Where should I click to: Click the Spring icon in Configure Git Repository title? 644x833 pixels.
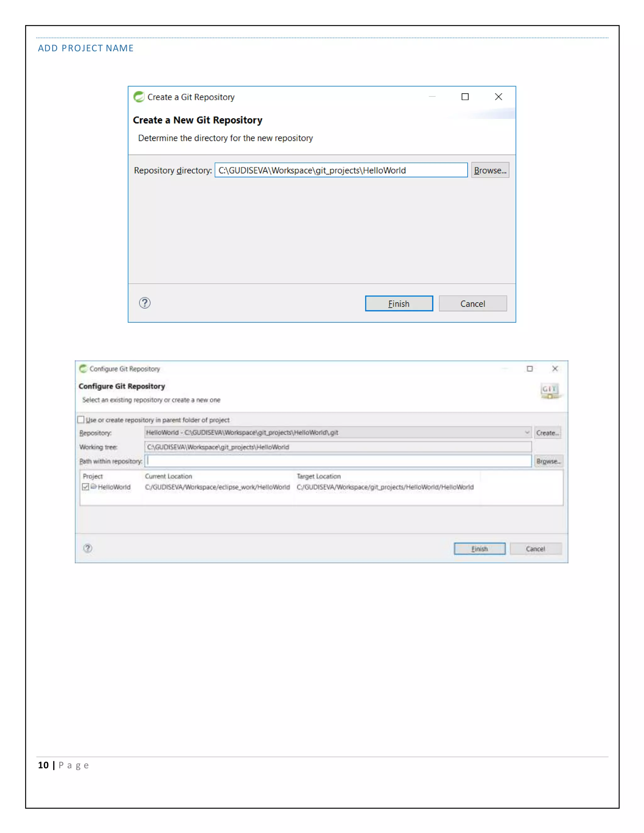tap(83, 368)
